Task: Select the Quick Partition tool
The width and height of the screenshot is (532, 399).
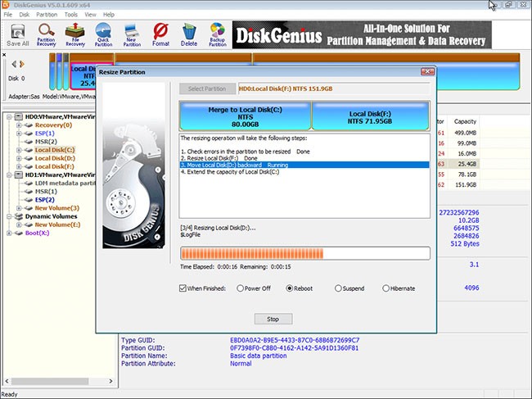Action: pyautogui.click(x=103, y=34)
